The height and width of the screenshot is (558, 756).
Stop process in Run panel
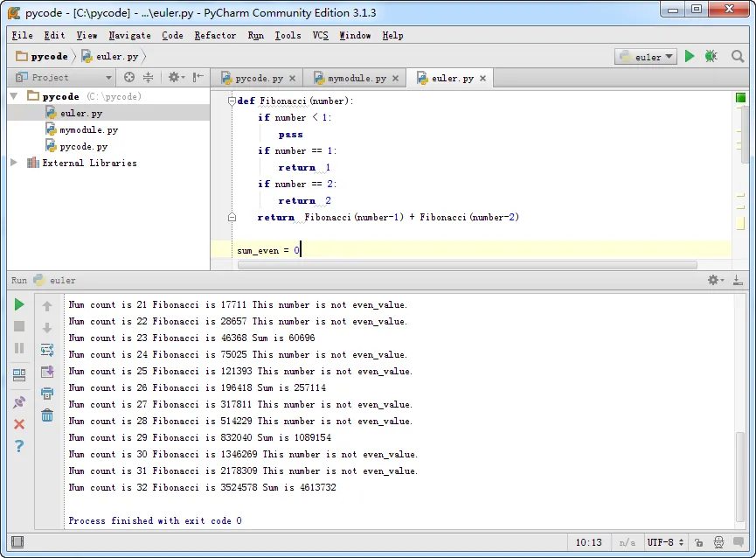(x=19, y=326)
